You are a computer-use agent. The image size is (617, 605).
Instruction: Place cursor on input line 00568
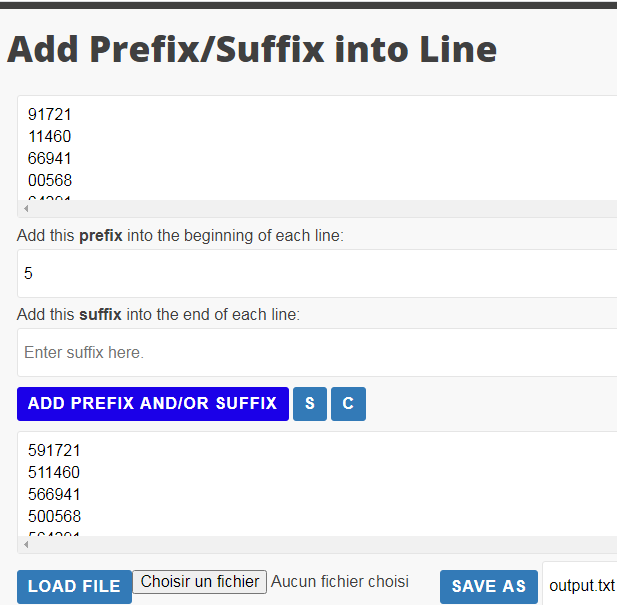[50, 181]
